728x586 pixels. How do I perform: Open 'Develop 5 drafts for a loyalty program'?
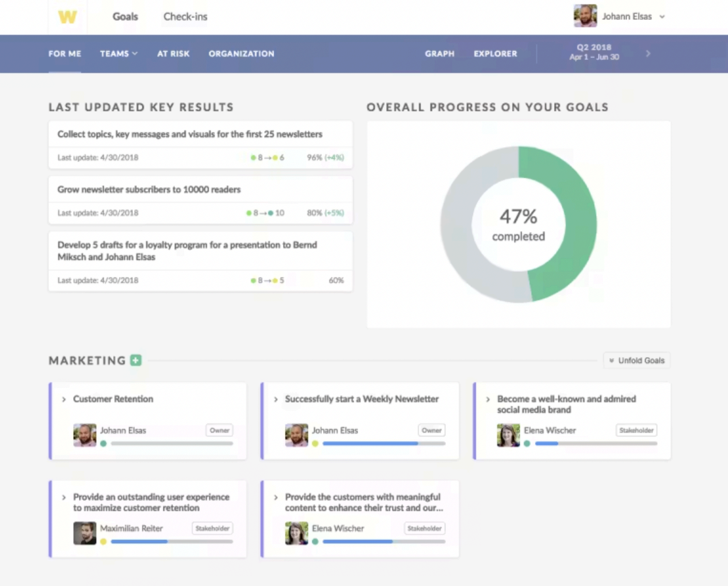click(187, 251)
